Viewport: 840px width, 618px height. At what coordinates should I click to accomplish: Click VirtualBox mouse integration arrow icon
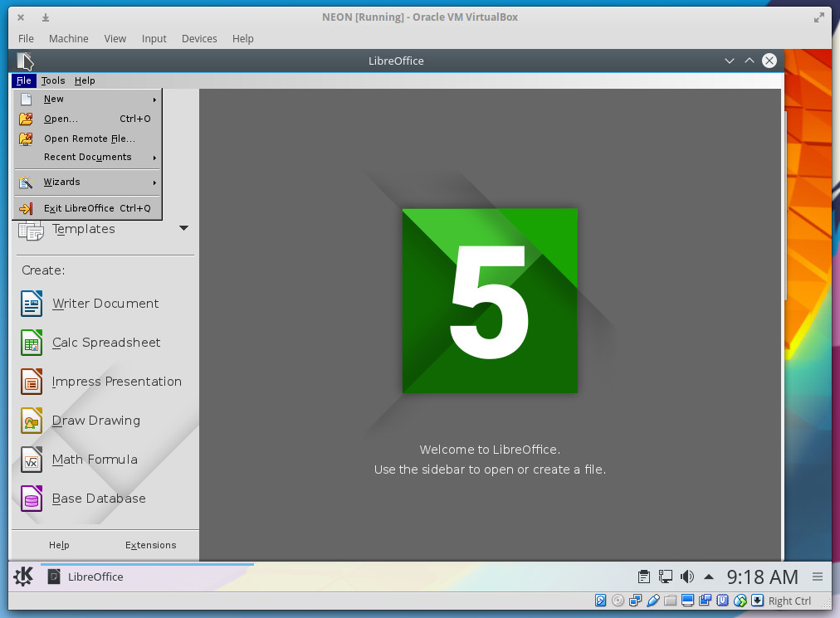click(x=758, y=601)
